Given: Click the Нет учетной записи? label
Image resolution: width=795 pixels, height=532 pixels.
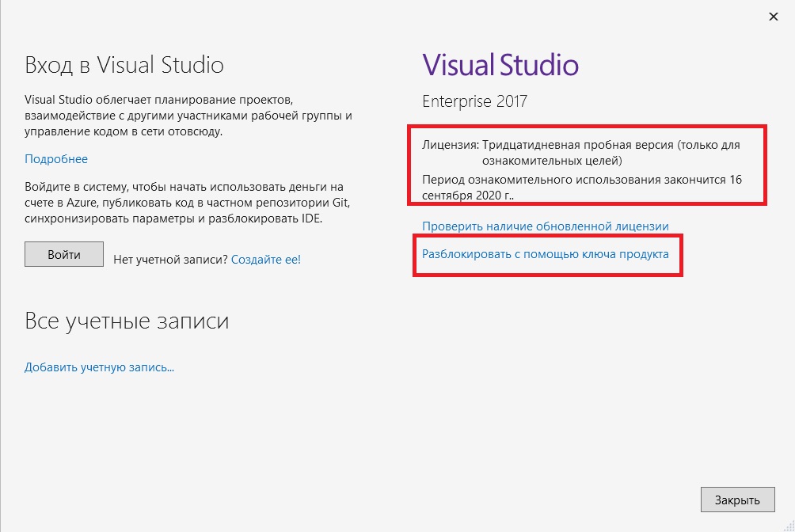Looking at the screenshot, I should [171, 259].
